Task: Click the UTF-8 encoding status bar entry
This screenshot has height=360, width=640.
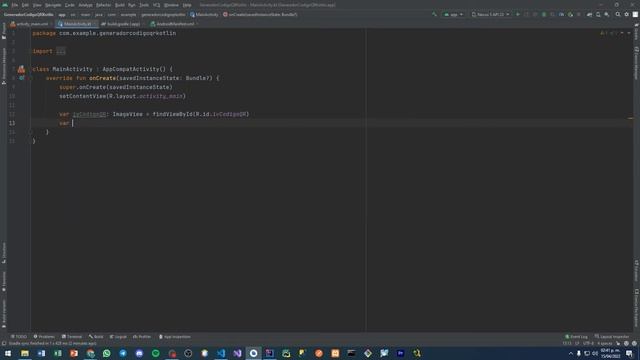Action: tap(588, 344)
